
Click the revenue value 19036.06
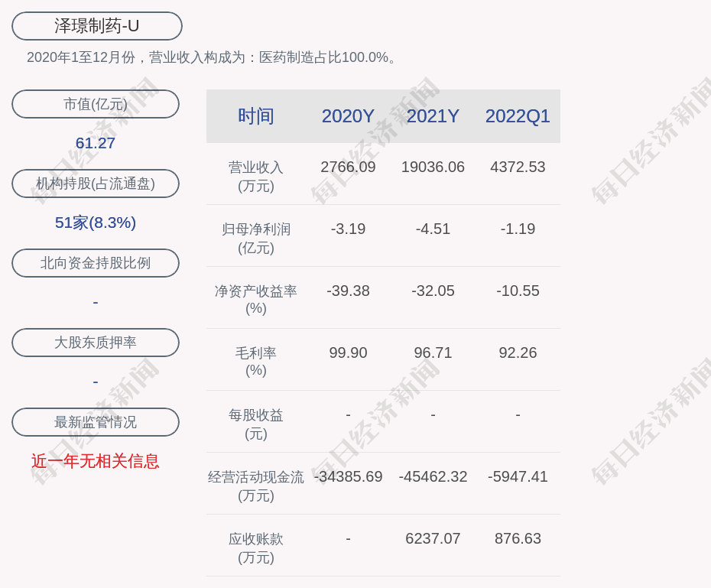click(433, 167)
